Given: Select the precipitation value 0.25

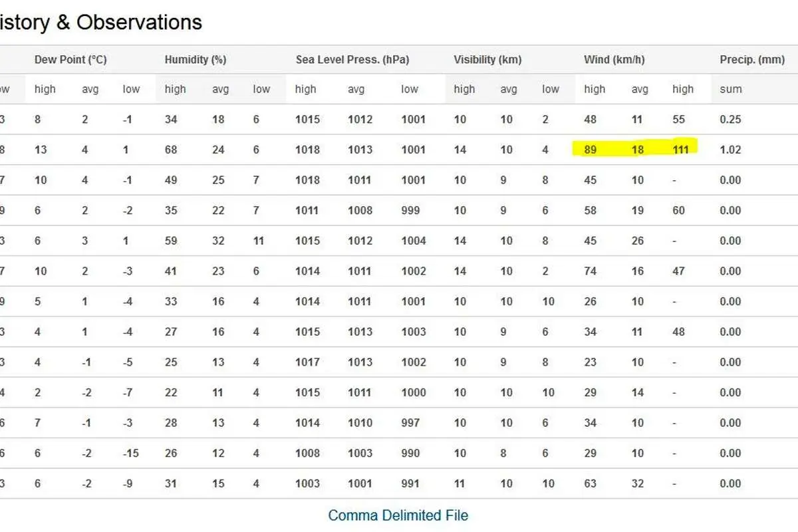Looking at the screenshot, I should pyautogui.click(x=730, y=120).
